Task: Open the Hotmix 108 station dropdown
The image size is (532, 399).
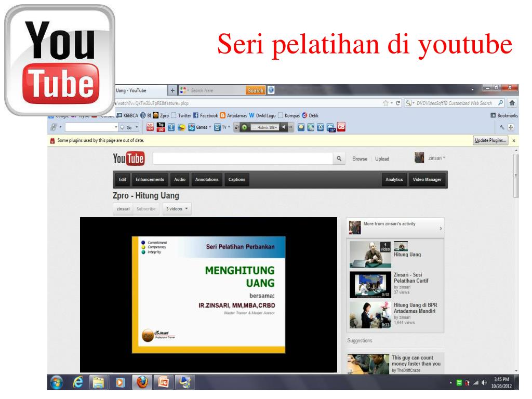Action: coord(264,127)
